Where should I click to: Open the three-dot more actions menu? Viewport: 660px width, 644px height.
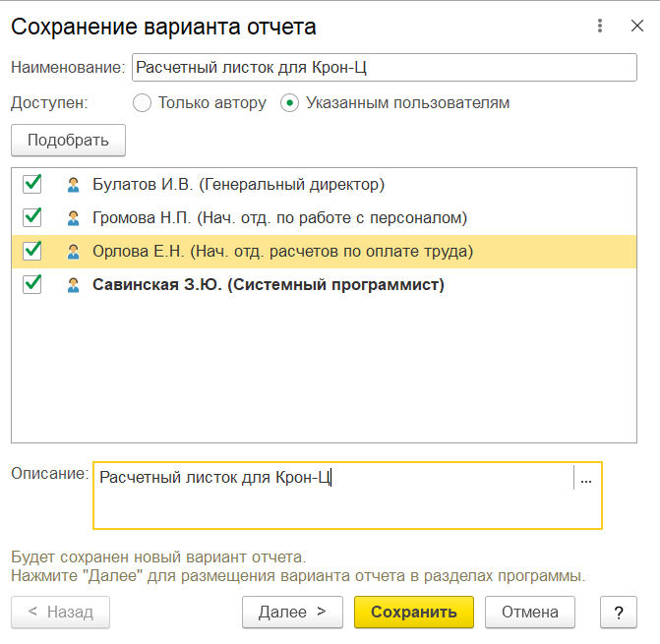point(600,26)
